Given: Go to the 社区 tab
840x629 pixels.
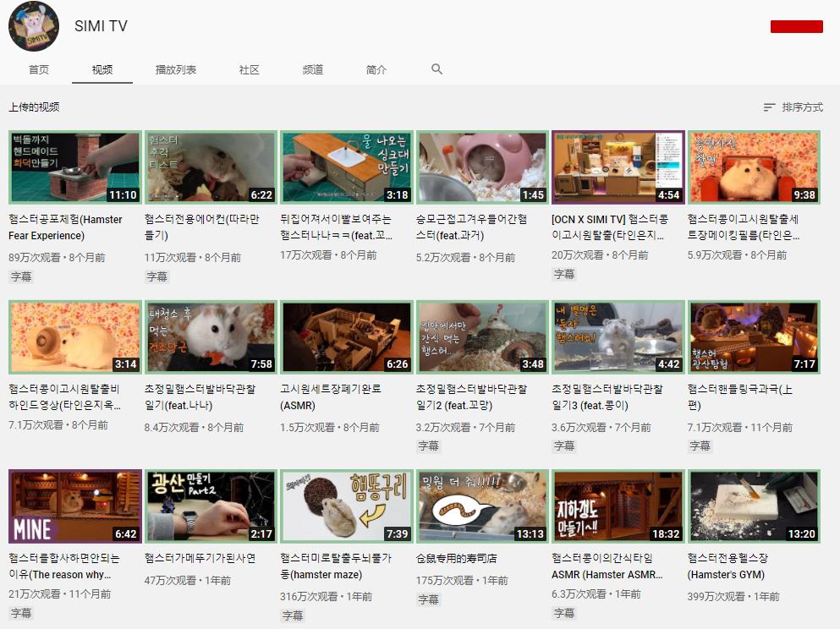Looking at the screenshot, I should (248, 70).
